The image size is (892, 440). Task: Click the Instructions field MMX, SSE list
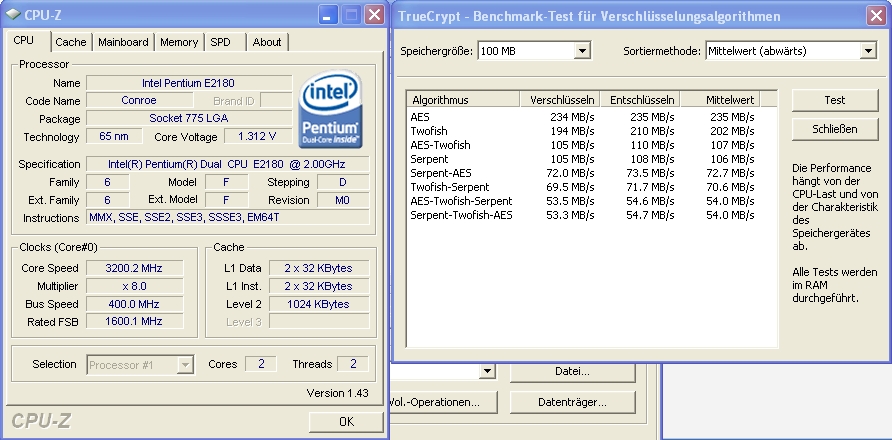[228, 217]
